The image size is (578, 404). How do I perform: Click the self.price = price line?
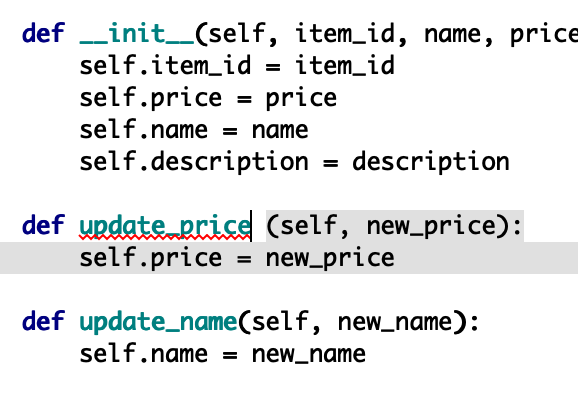click(x=208, y=98)
